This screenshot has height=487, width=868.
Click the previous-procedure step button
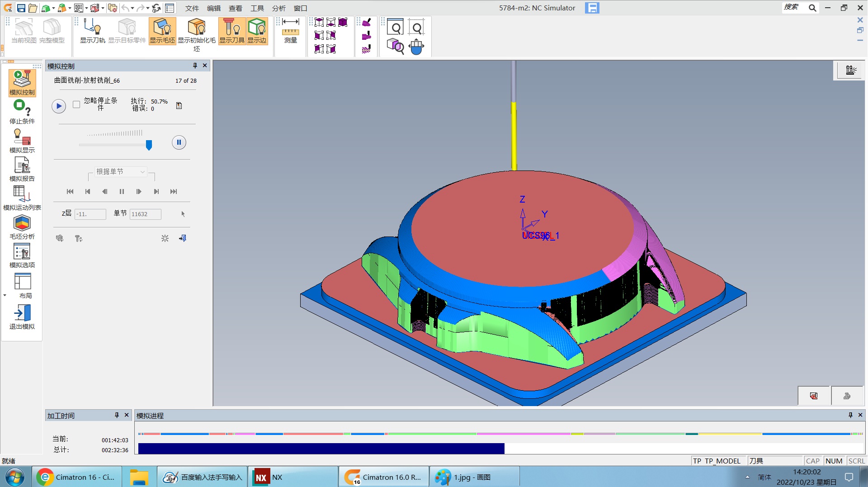tap(87, 192)
